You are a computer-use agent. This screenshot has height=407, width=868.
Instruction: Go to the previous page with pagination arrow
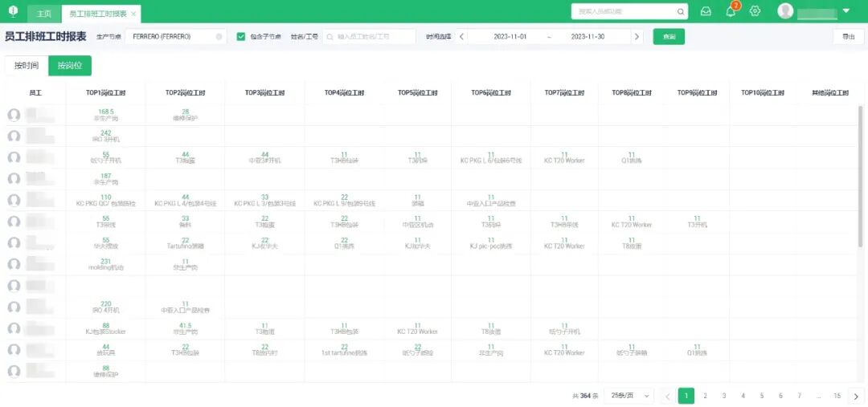click(668, 396)
